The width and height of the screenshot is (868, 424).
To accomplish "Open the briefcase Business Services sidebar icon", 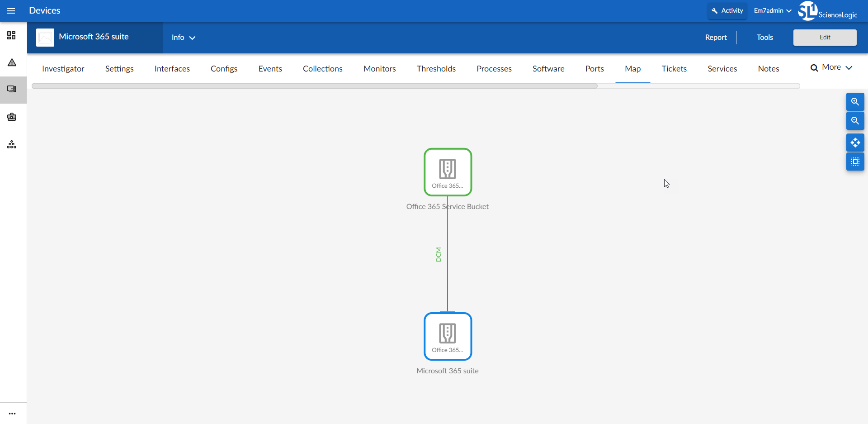I will click(12, 117).
